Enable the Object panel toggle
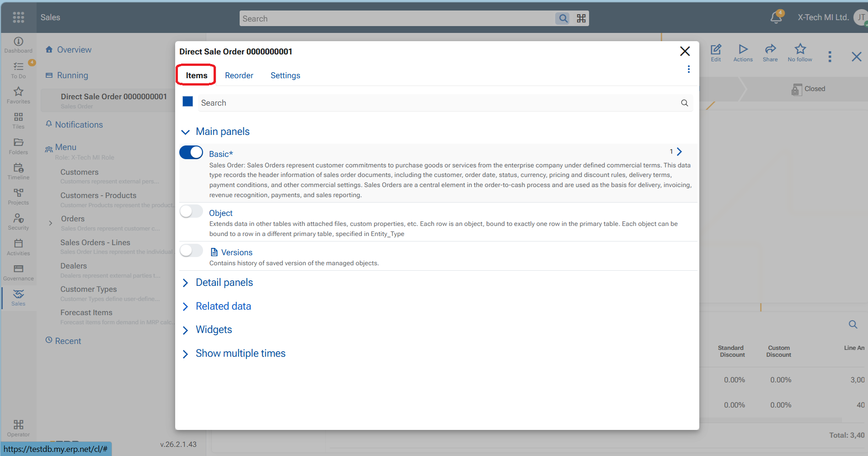868x456 pixels. click(x=191, y=211)
